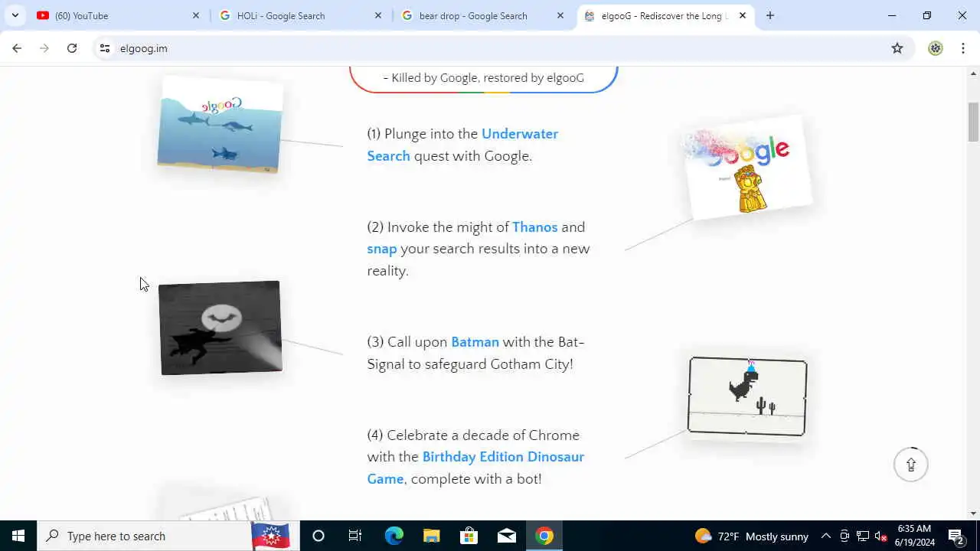Open File Explorer from taskbar
980x551 pixels.
pyautogui.click(x=431, y=536)
